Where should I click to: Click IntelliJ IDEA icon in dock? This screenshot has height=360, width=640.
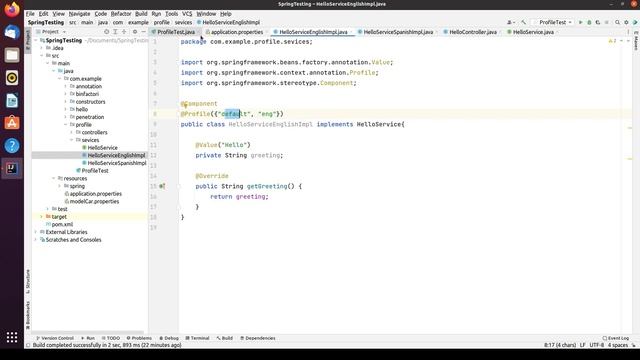pyautogui.click(x=12, y=168)
